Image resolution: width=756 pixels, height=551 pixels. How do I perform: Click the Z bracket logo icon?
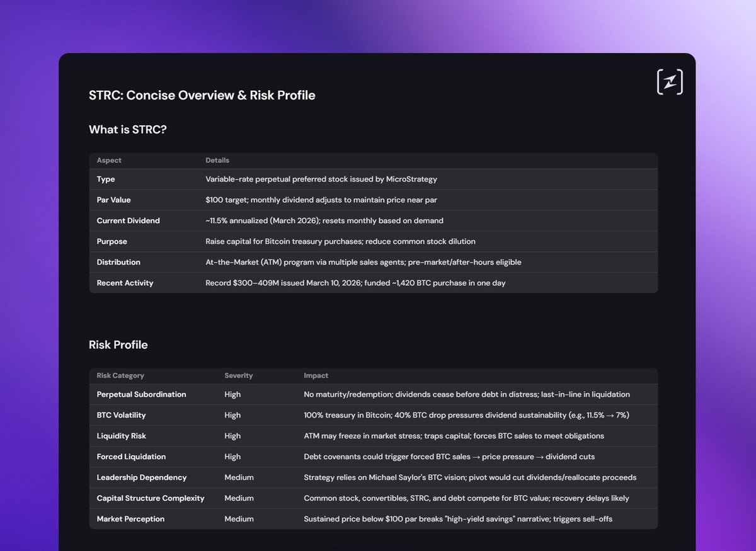(x=670, y=82)
